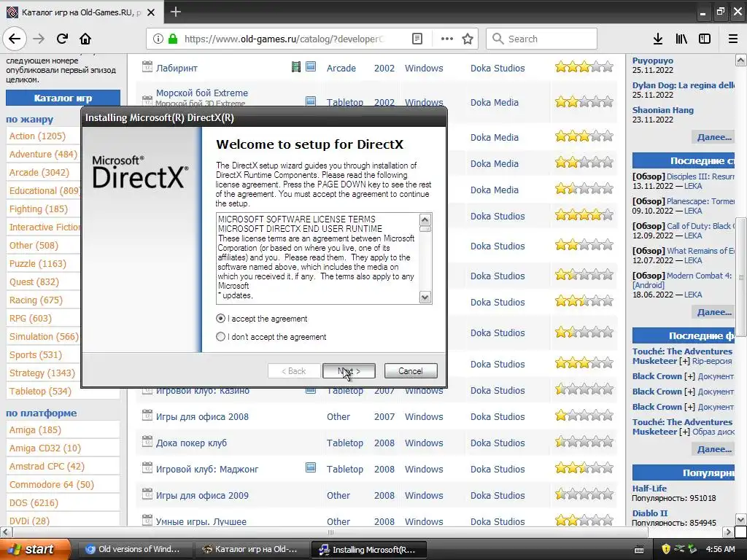The height and width of the screenshot is (560, 747).
Task: Open Puyopuyo link in right sidebar
Action: tap(653, 61)
